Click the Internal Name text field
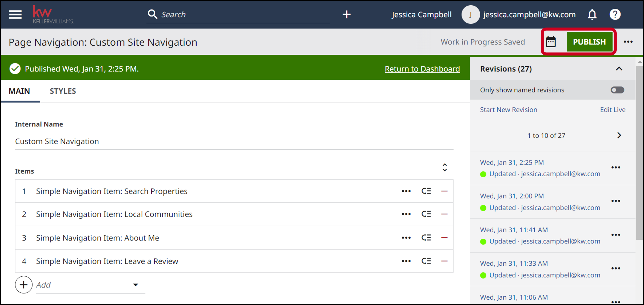 tap(234, 141)
